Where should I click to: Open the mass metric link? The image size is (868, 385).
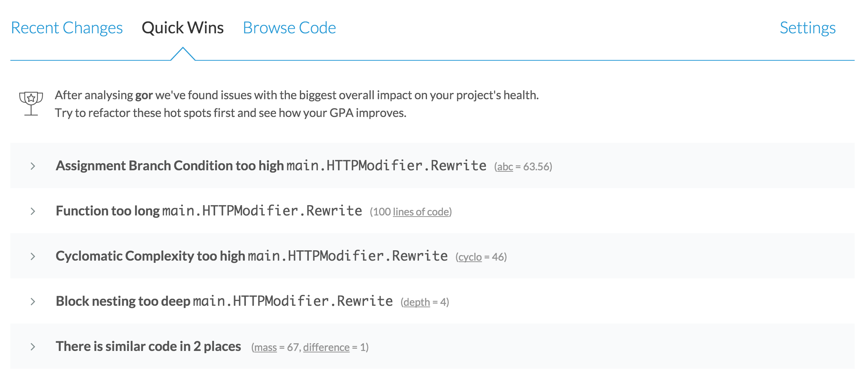coord(265,348)
